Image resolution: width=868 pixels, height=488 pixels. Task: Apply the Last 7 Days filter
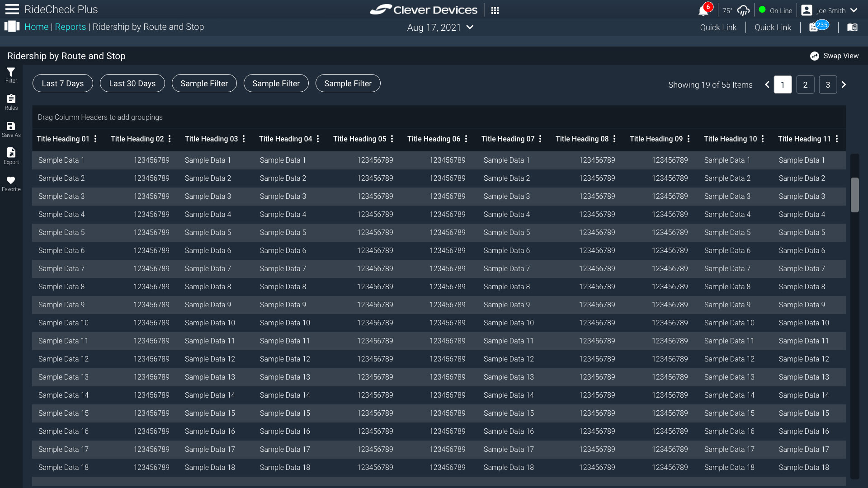pos(63,83)
